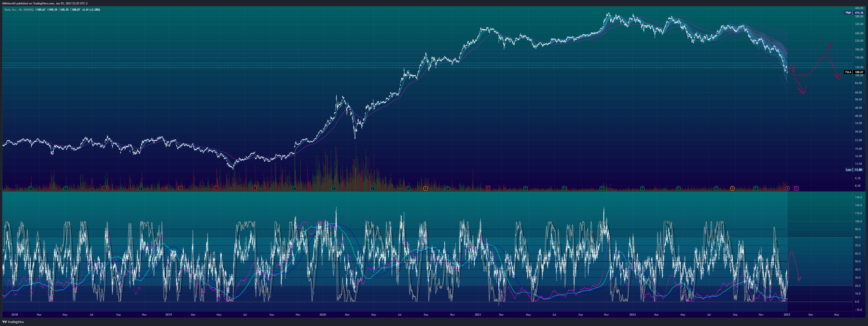
Task: Click the lightning bolt event icon
Action: pos(787,189)
